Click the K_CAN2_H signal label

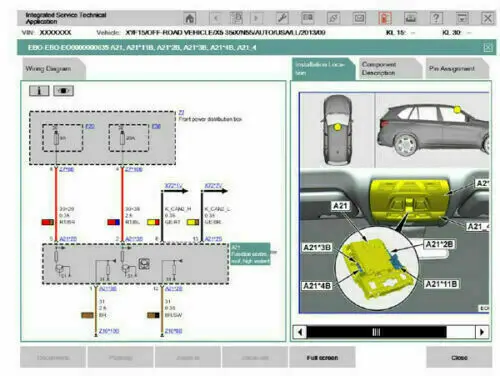coord(178,209)
